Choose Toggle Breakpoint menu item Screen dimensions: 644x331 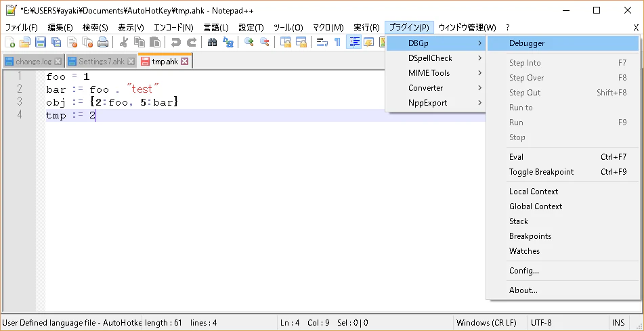pyautogui.click(x=563, y=171)
